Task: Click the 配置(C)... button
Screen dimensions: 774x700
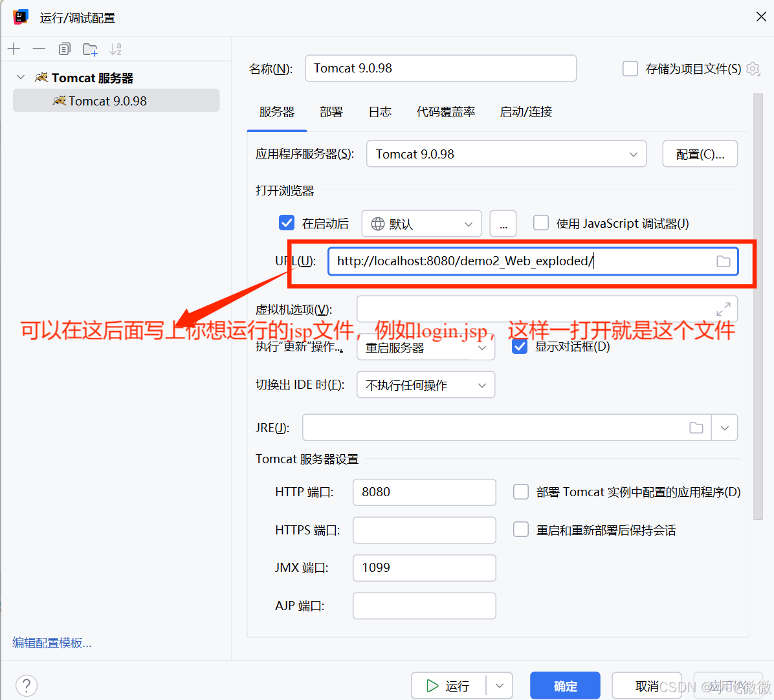Action: point(700,154)
